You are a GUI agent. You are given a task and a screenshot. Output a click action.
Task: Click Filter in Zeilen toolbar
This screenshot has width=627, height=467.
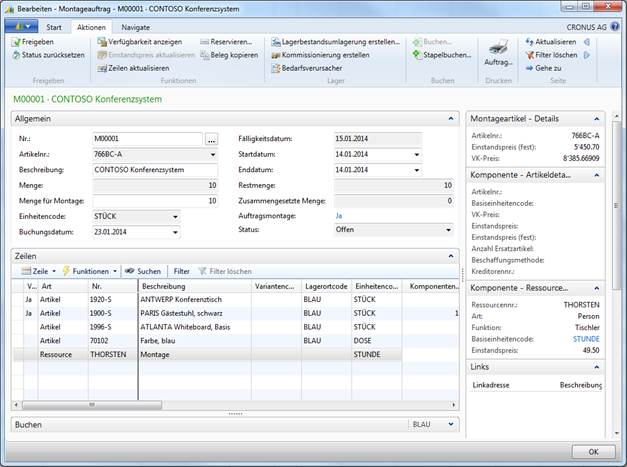182,271
